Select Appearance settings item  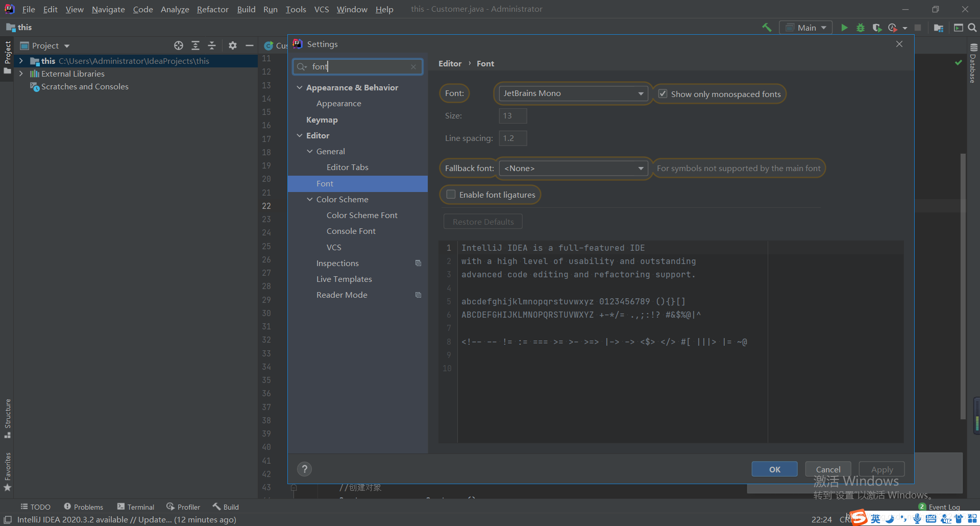click(338, 103)
